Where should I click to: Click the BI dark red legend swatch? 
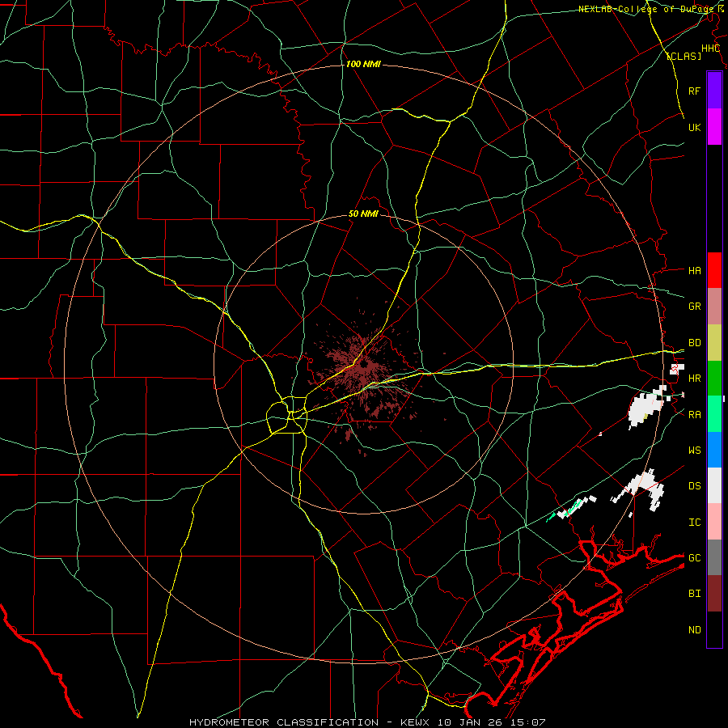click(714, 594)
